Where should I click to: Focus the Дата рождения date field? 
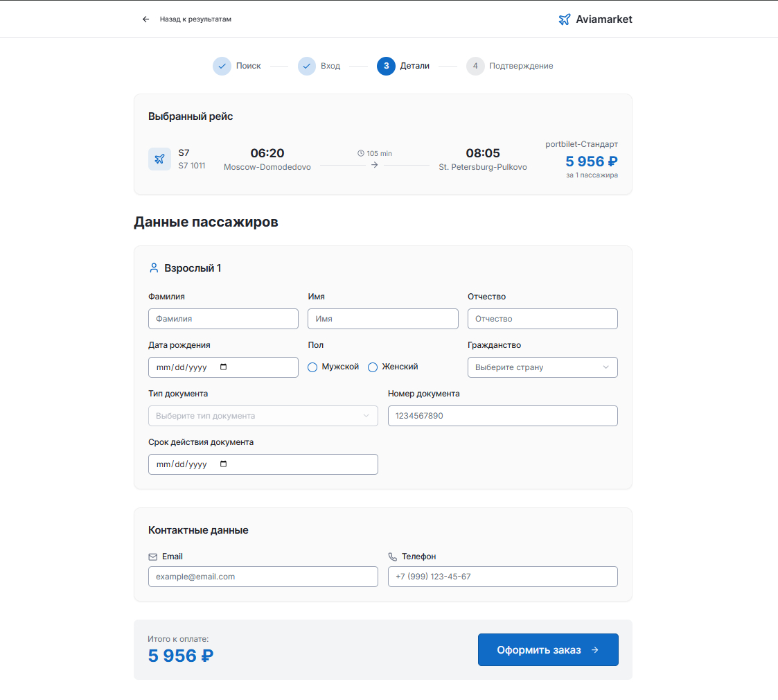223,367
